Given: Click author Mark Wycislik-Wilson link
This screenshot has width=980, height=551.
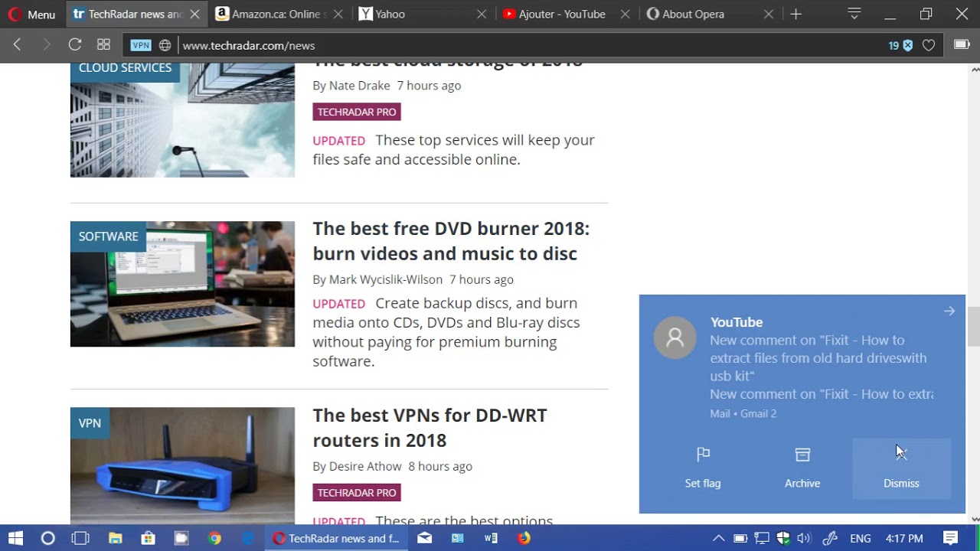Looking at the screenshot, I should coord(386,279).
